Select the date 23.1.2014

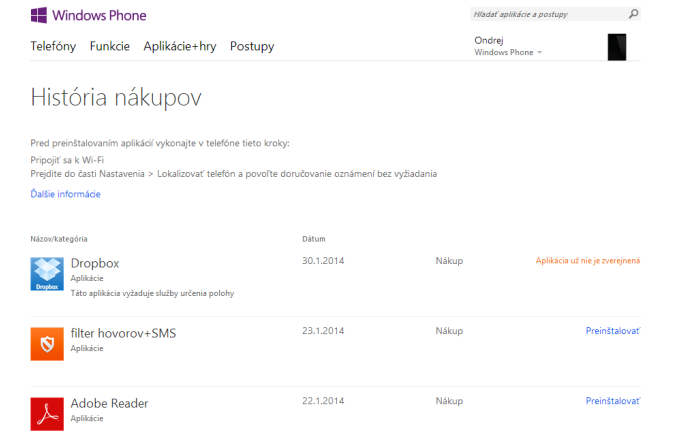click(x=323, y=331)
